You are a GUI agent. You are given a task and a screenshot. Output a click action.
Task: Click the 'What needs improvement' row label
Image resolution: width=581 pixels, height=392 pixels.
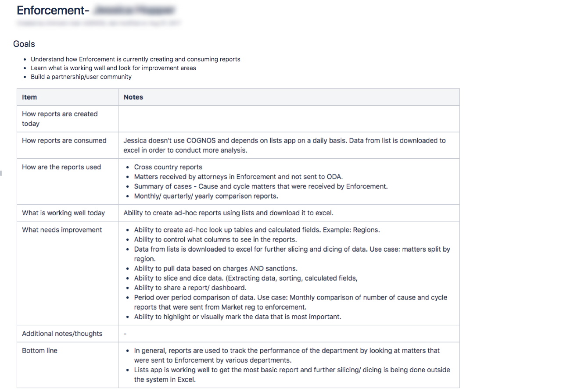click(62, 230)
